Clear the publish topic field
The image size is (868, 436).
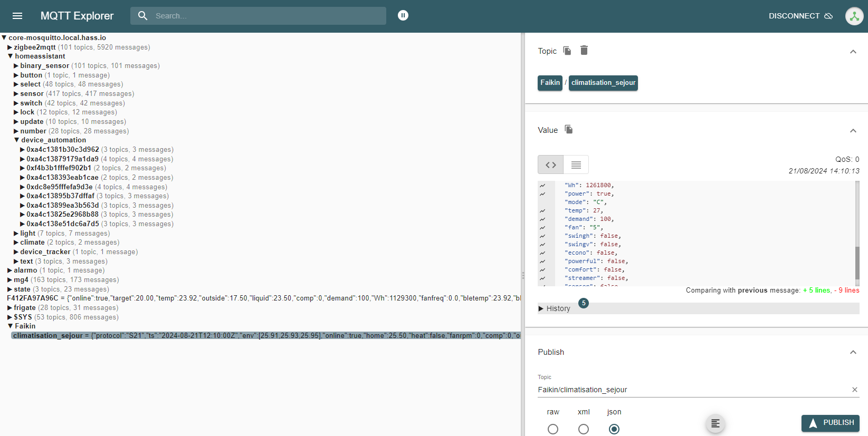coord(855,390)
